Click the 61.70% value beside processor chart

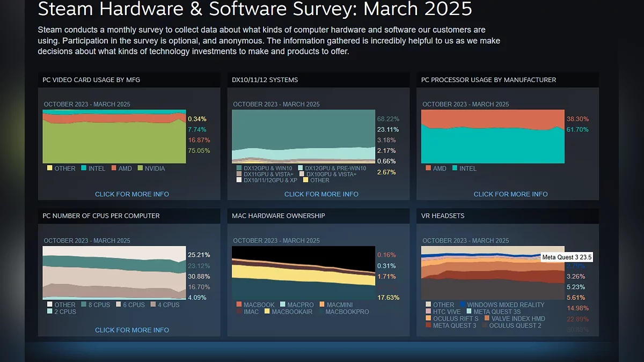[x=577, y=130]
